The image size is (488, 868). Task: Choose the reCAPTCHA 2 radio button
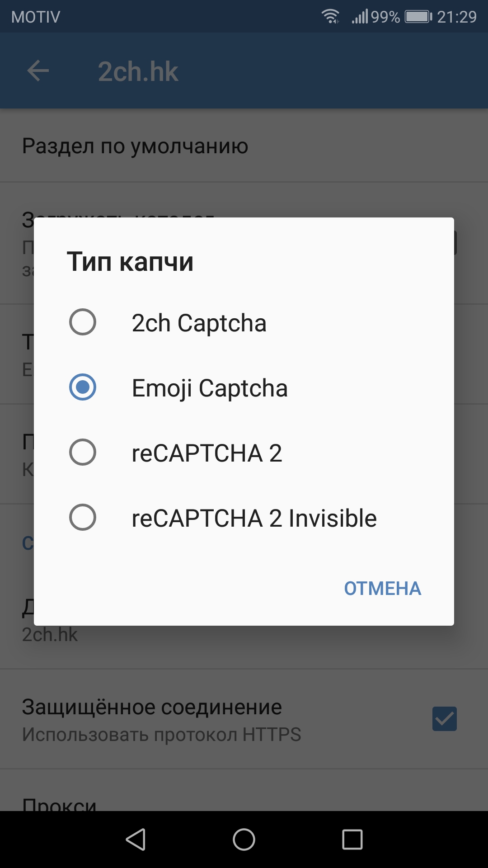[83, 453]
